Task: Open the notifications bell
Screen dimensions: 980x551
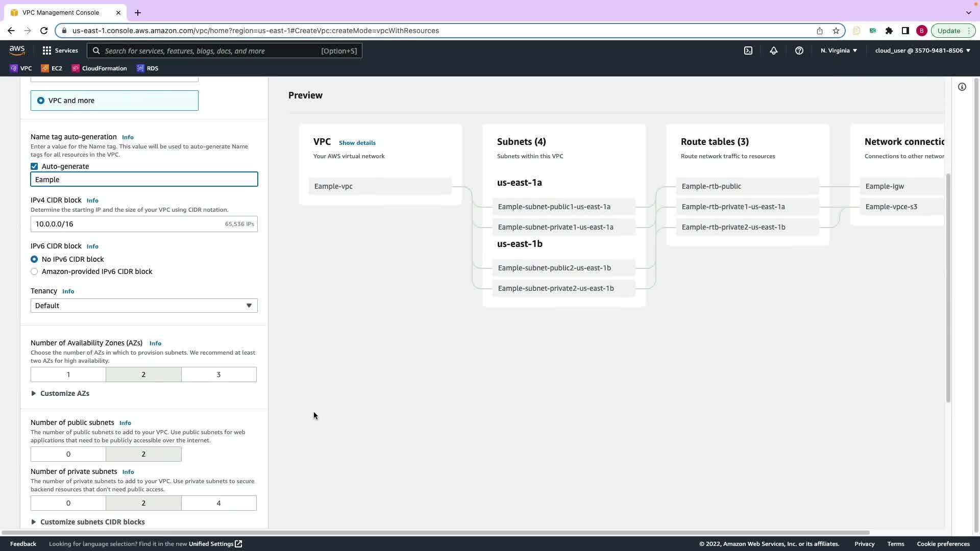Action: 774,51
